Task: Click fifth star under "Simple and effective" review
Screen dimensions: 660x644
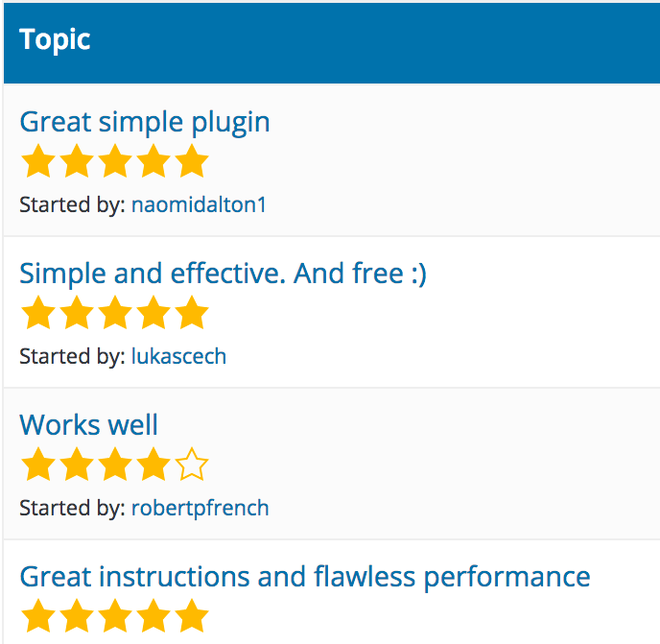Action: coord(192,314)
